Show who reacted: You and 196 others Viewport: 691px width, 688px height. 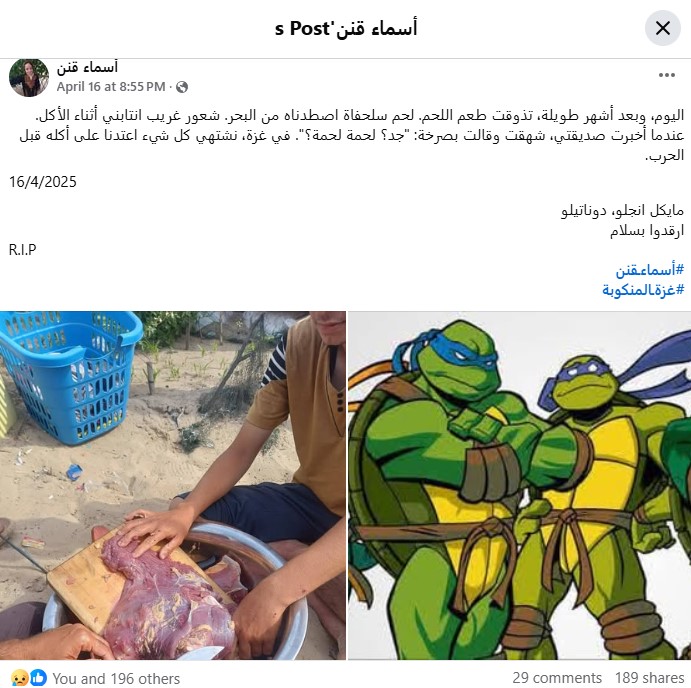pos(116,679)
